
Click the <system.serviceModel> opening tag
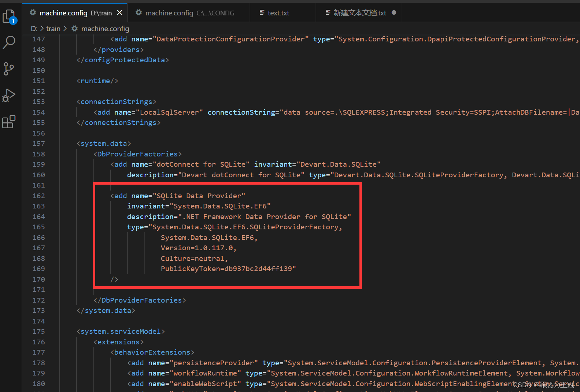(x=121, y=332)
